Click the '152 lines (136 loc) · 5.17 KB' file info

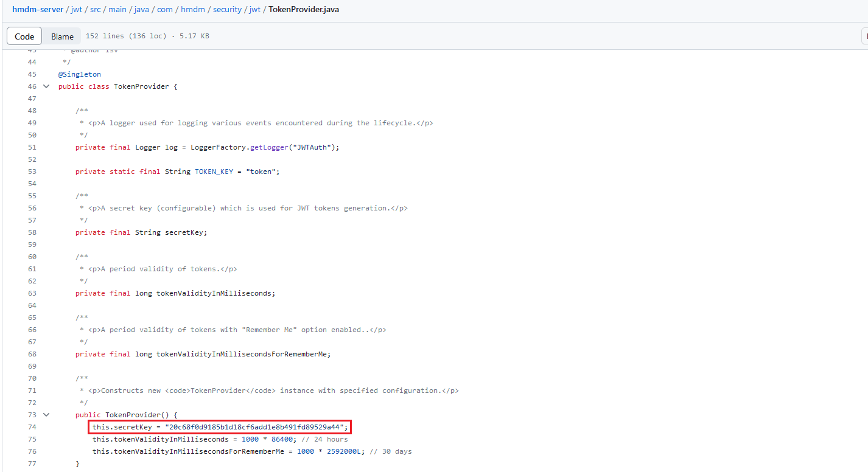coord(147,36)
